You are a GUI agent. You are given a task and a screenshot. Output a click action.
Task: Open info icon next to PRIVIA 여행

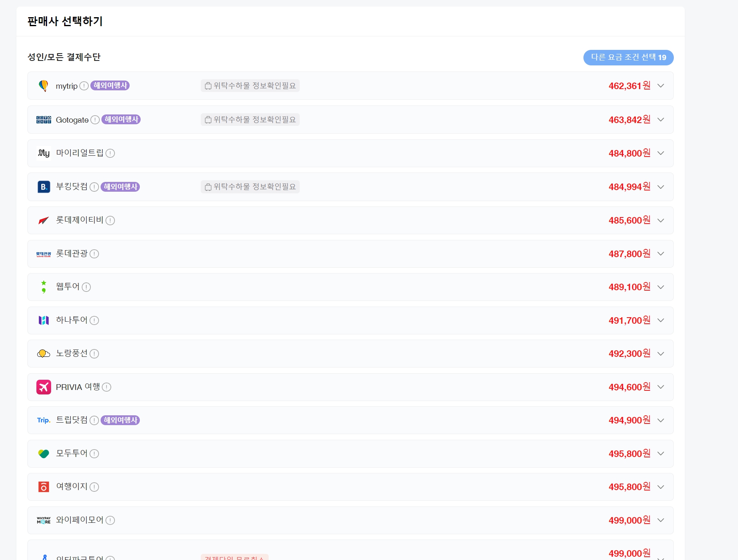click(x=107, y=387)
